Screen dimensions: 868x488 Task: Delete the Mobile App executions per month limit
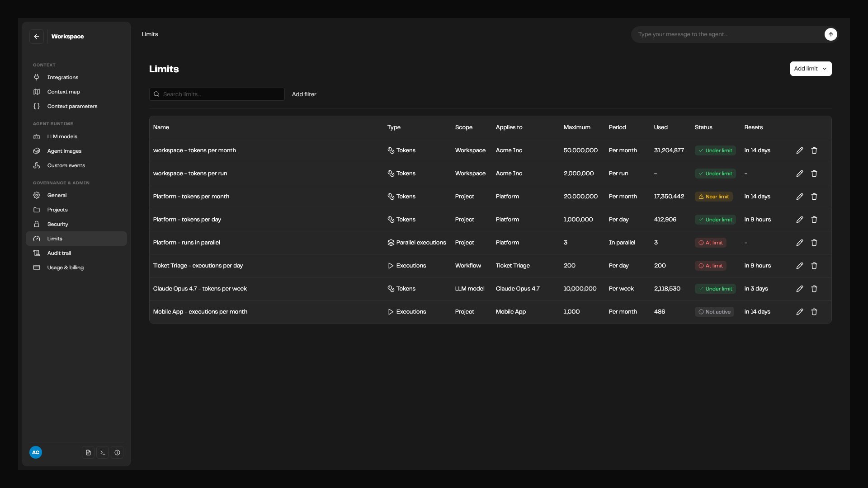pyautogui.click(x=814, y=312)
